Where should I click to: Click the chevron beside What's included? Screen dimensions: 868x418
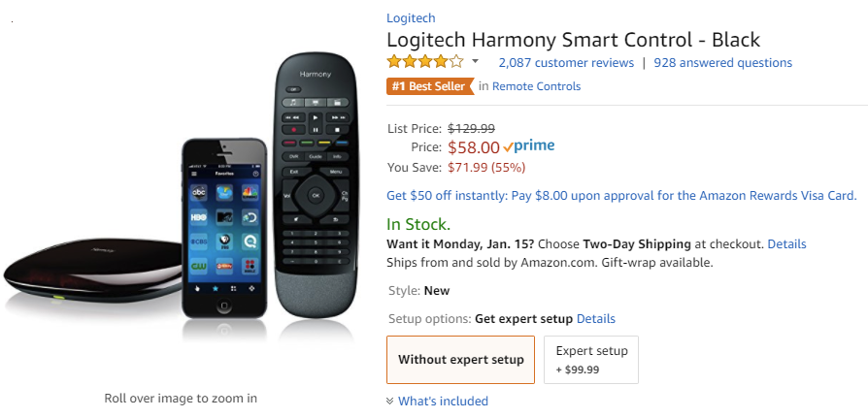(x=390, y=401)
